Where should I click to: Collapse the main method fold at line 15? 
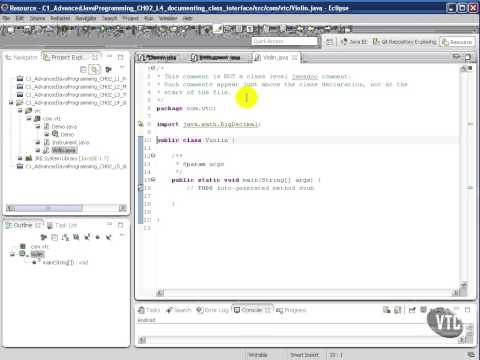(153, 180)
